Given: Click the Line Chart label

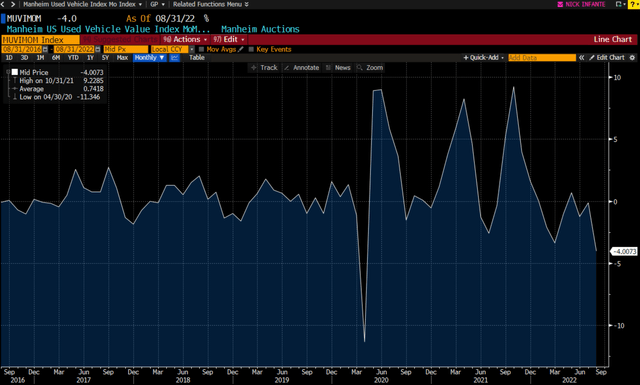Looking at the screenshot, I should coord(612,40).
